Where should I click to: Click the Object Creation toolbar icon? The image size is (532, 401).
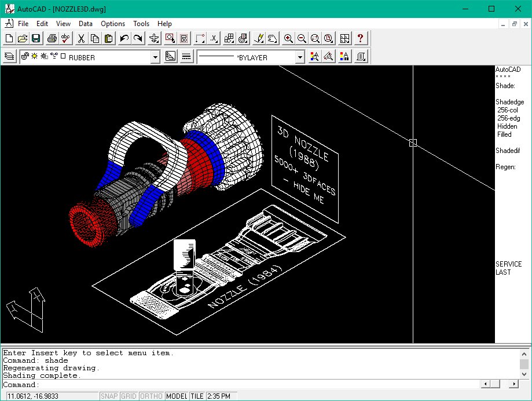(x=314, y=56)
